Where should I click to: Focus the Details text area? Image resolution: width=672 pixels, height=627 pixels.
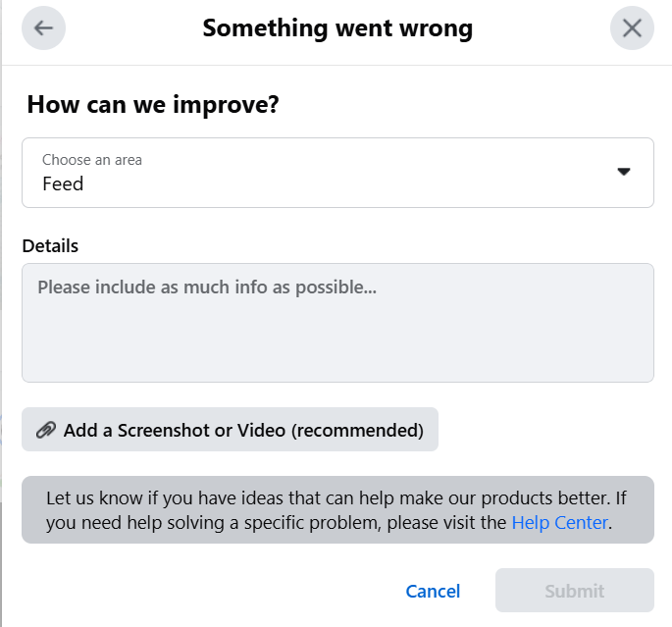pyautogui.click(x=337, y=334)
